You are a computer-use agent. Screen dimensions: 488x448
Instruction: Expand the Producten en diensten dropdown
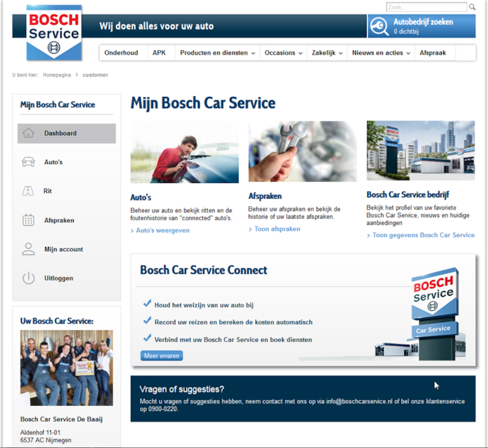[x=217, y=52]
